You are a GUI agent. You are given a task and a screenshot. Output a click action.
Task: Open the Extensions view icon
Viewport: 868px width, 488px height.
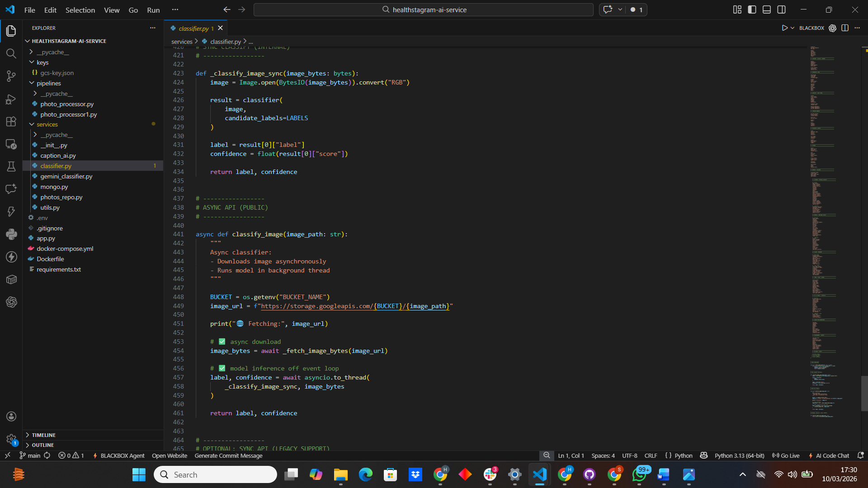point(11,122)
